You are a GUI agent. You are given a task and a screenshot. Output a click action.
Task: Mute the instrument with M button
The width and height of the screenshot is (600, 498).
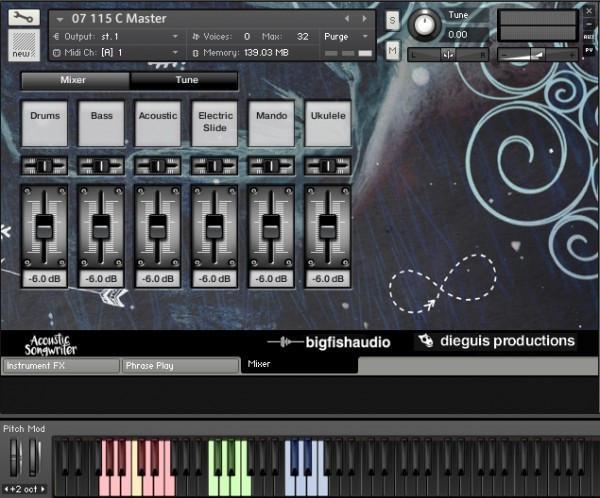pos(392,50)
